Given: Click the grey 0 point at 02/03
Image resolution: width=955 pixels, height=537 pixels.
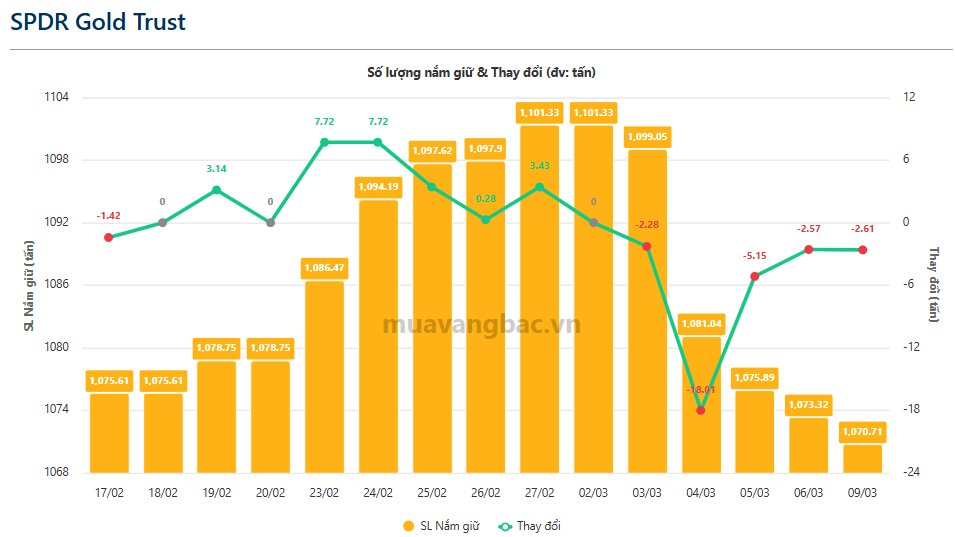Looking at the screenshot, I should coord(593,222).
